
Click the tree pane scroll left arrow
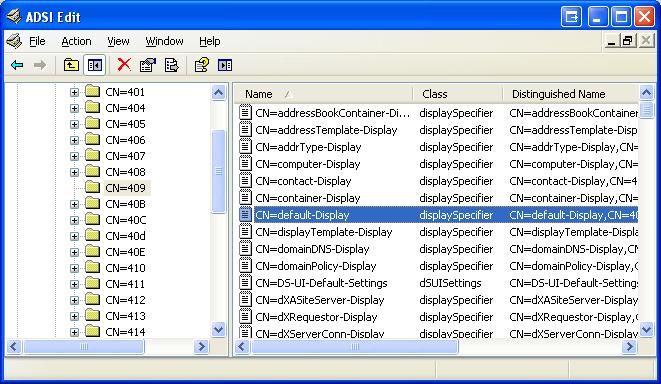(x=13, y=346)
